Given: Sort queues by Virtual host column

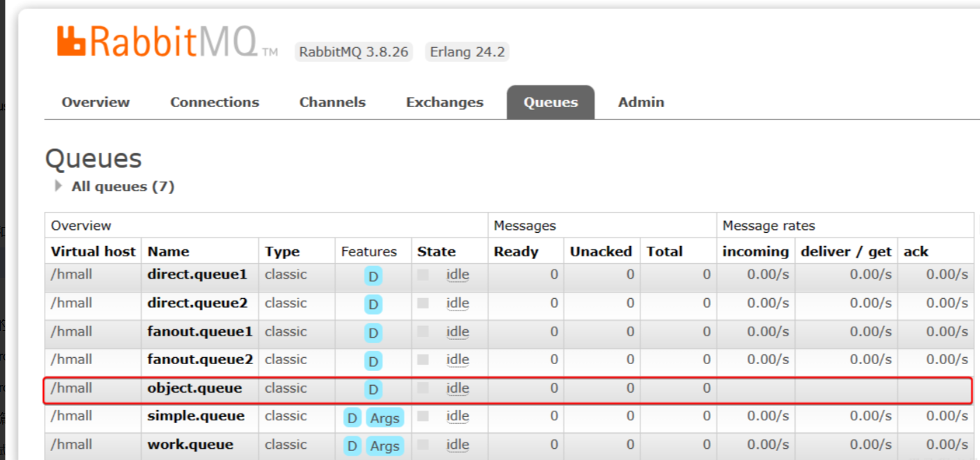Looking at the screenshot, I should (x=93, y=252).
